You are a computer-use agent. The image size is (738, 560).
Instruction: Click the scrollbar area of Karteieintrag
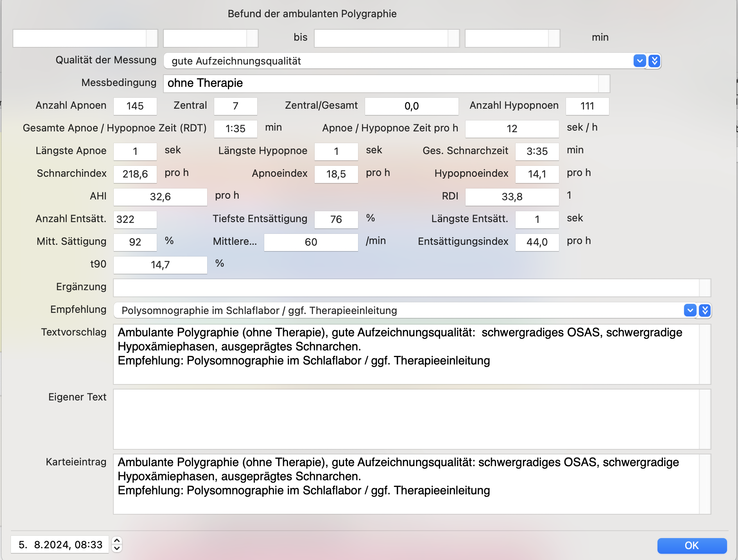(x=705, y=484)
